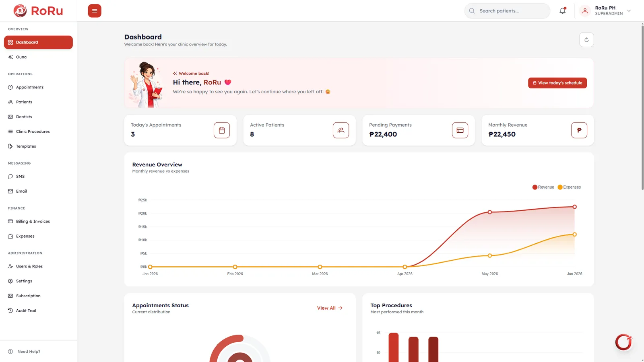Screen dimensions: 644x362
Task: Open Email messaging
Action: [x=38, y=191]
